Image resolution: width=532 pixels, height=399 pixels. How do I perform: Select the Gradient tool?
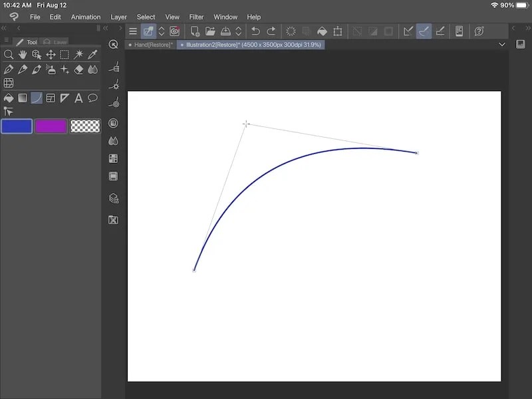coord(23,98)
